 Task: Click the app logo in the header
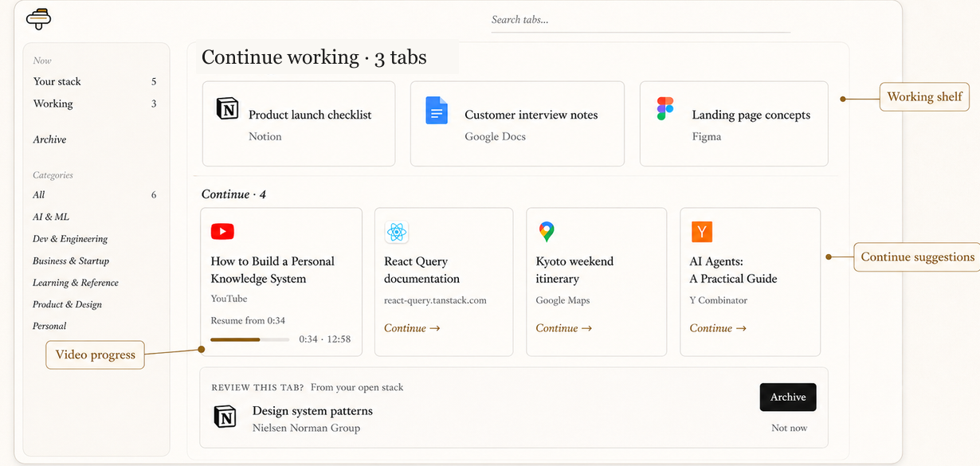click(x=37, y=18)
